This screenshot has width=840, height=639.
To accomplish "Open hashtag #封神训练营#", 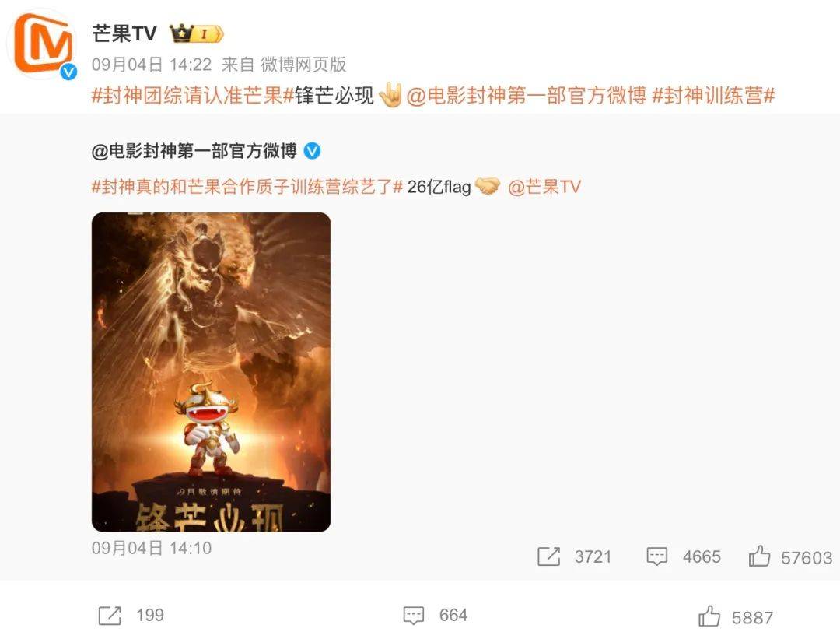I will (713, 96).
